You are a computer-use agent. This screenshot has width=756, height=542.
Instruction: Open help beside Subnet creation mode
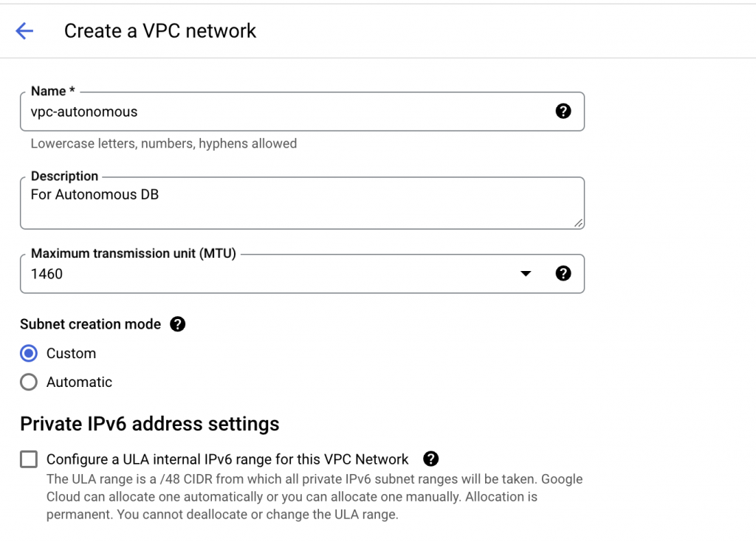tap(177, 324)
